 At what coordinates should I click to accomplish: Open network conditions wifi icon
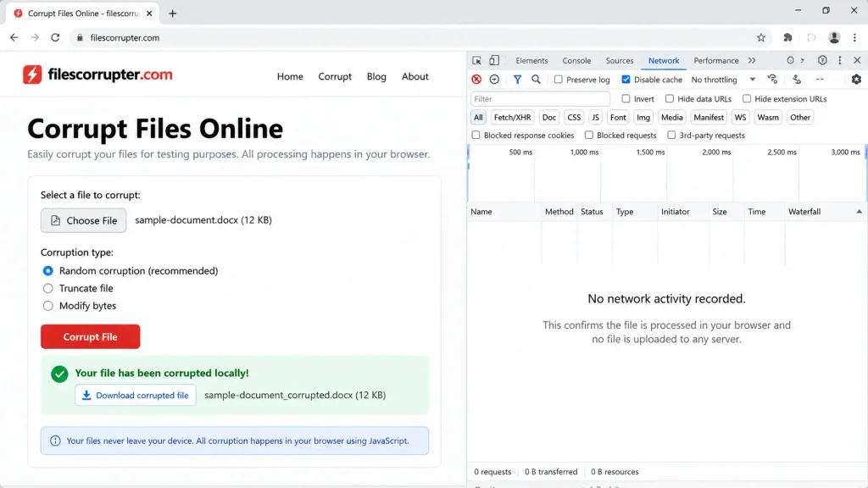point(773,80)
